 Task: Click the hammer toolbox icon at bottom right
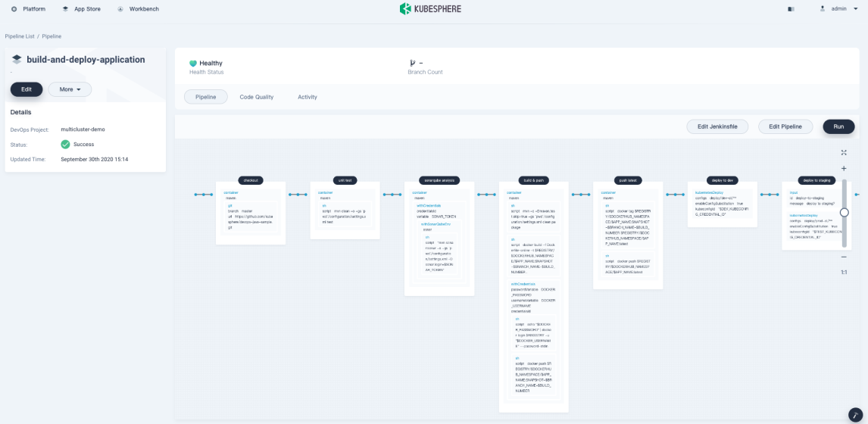point(855,415)
